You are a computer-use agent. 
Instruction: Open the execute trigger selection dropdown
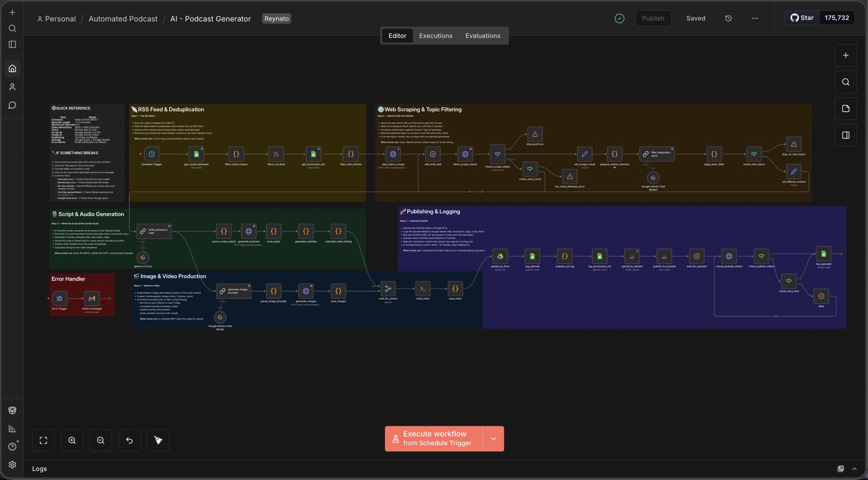point(493,439)
